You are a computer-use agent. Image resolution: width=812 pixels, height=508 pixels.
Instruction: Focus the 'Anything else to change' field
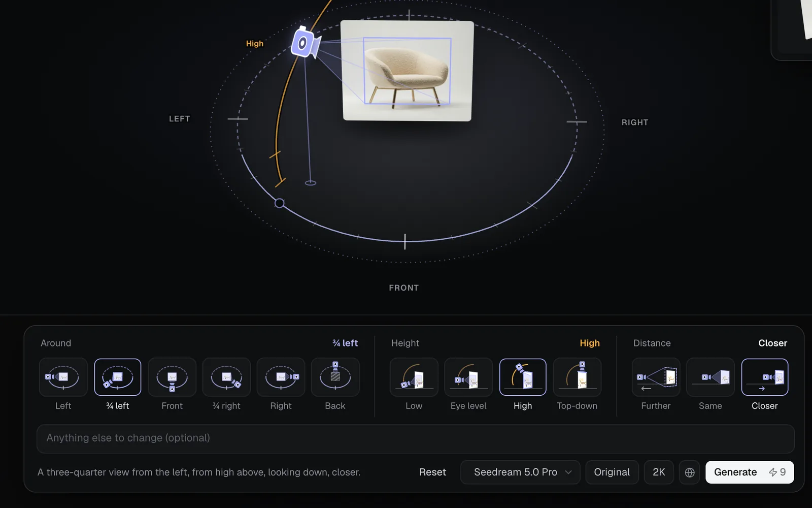(415, 438)
